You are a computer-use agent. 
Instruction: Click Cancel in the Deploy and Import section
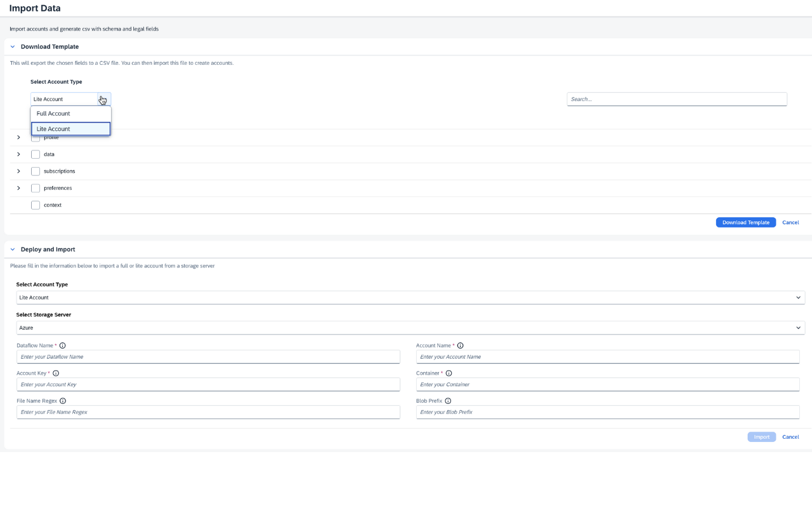tap(790, 437)
